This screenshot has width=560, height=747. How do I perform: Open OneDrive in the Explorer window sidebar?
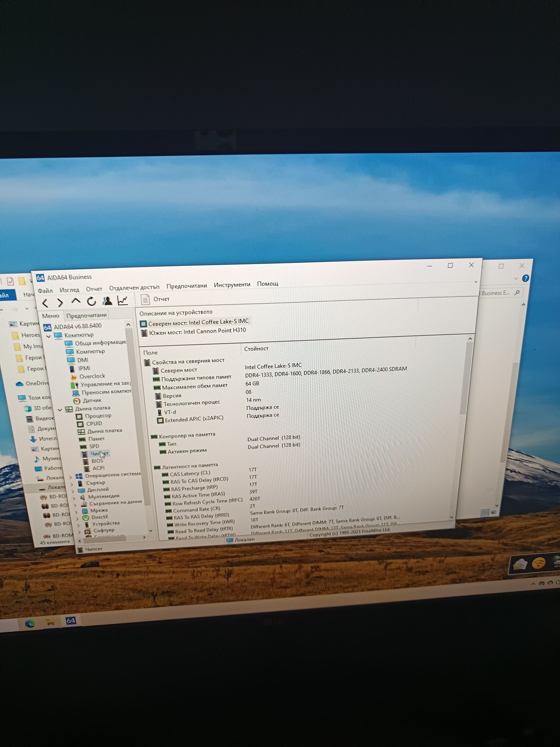pyautogui.click(x=32, y=384)
